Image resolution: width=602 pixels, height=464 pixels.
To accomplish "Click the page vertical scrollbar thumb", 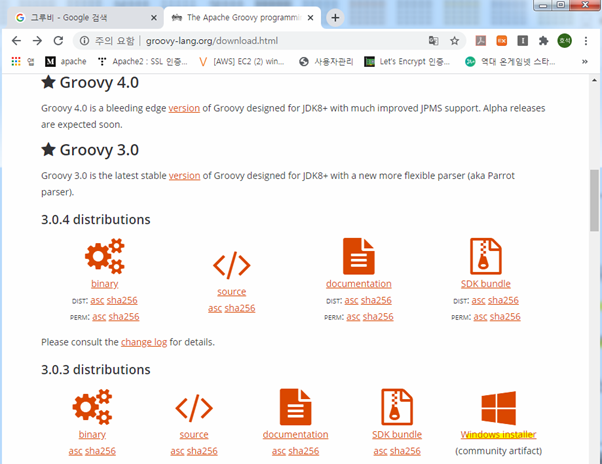I will (x=594, y=200).
